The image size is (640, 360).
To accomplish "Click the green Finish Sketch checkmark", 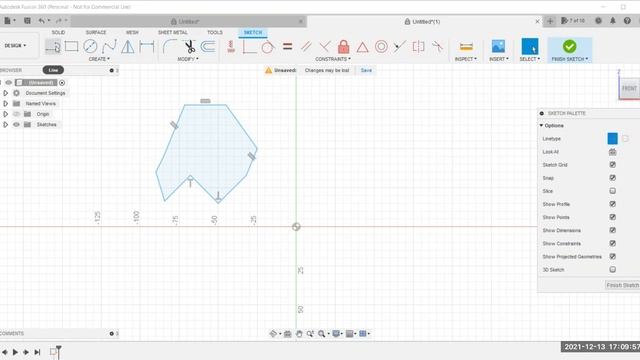I will pyautogui.click(x=569, y=46).
